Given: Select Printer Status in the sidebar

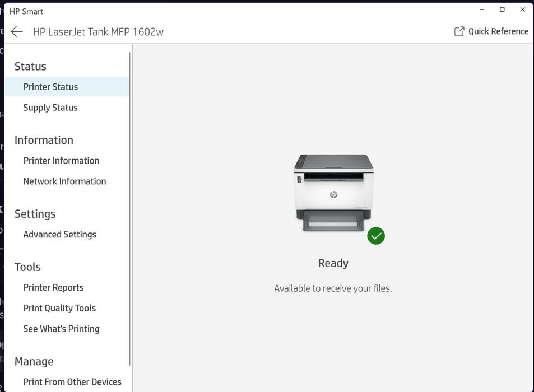Looking at the screenshot, I should (x=67, y=87).
